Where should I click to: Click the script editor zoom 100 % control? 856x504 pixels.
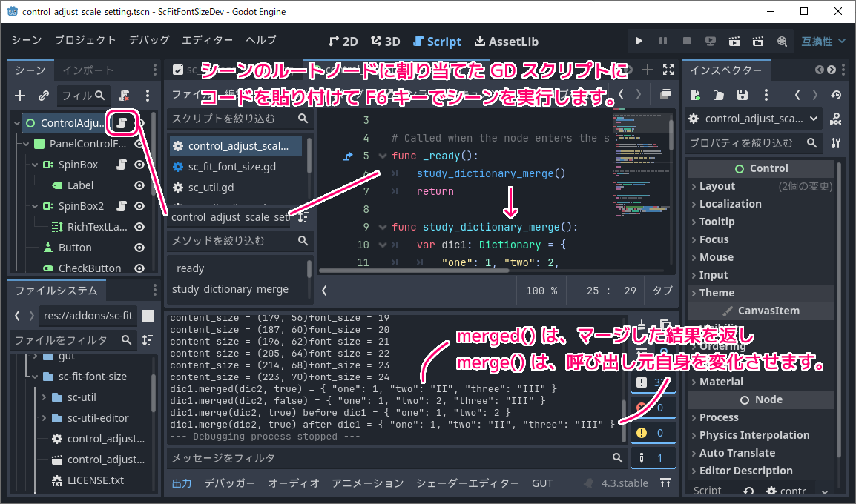click(541, 291)
